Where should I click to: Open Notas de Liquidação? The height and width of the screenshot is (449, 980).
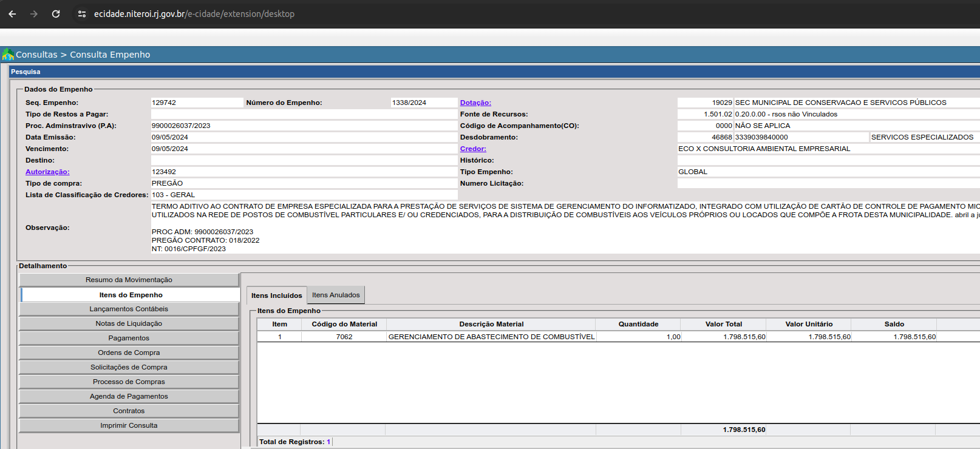click(129, 323)
